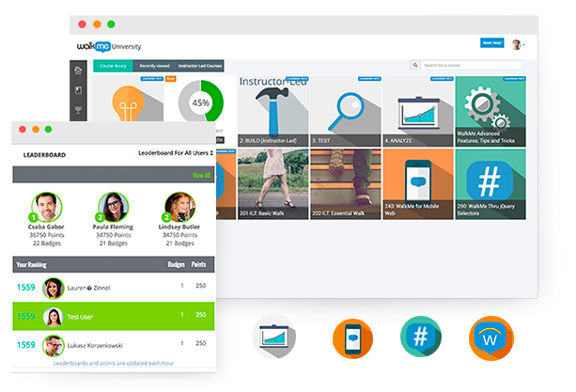Click Lauren Zinnel's avatar
This screenshot has width=576, height=392.
point(54,288)
